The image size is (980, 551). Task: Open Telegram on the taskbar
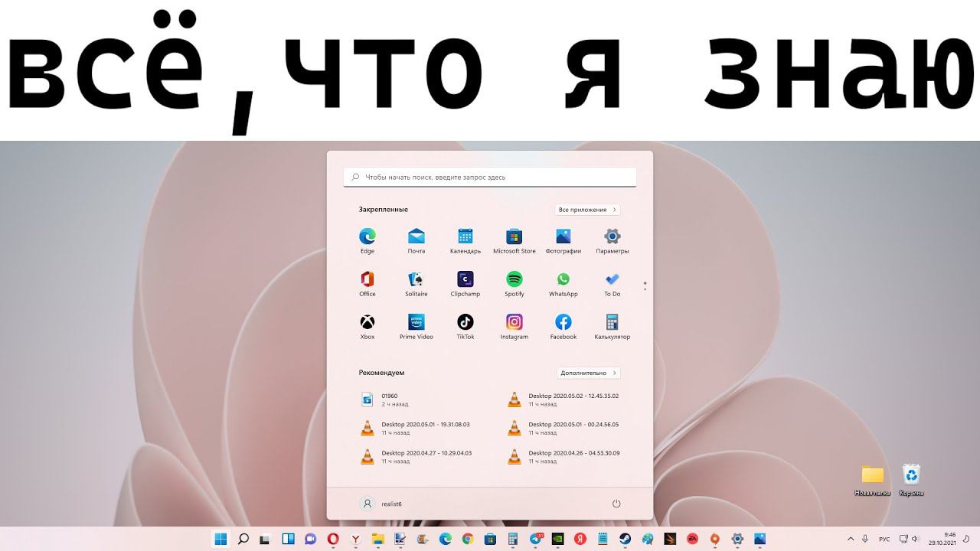click(535, 539)
